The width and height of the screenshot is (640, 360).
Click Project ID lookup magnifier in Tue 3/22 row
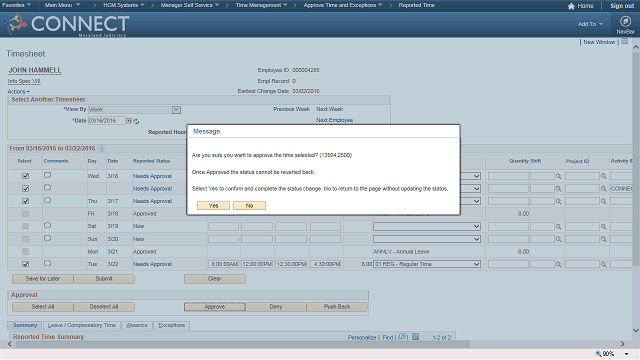pyautogui.click(x=603, y=264)
